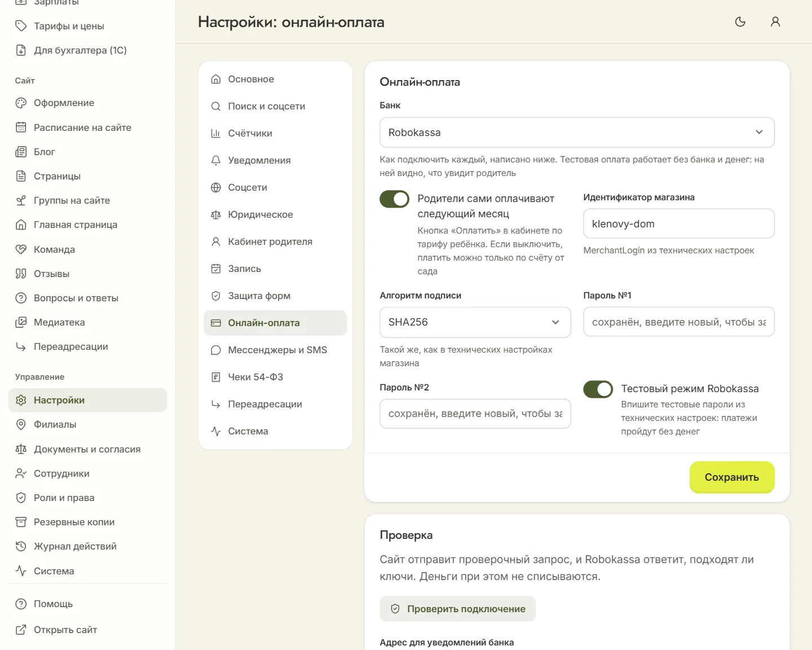Viewport: 812px width, 650px height.
Task: Open Система in left sidebar under Управление
Action: pos(87,571)
